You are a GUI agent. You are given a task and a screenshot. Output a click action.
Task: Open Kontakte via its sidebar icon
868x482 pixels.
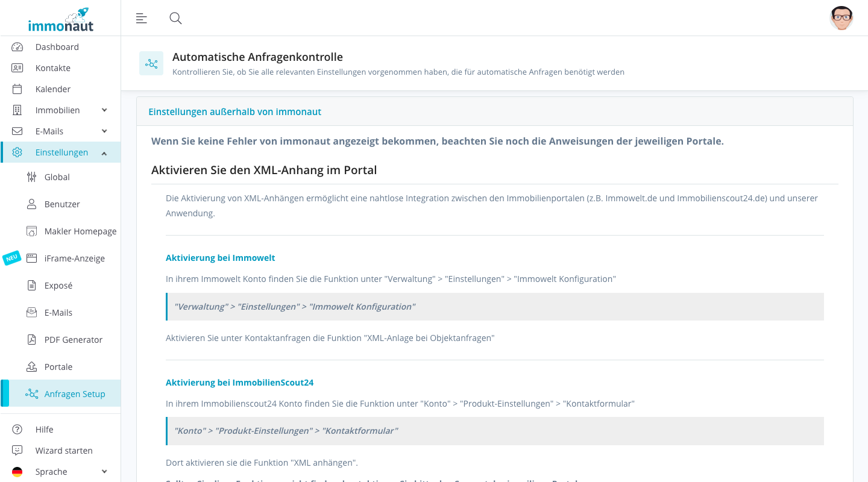tap(17, 67)
